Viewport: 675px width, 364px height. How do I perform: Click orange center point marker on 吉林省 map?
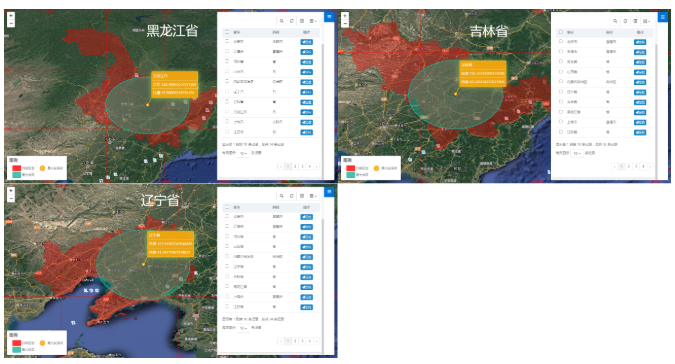(455, 93)
